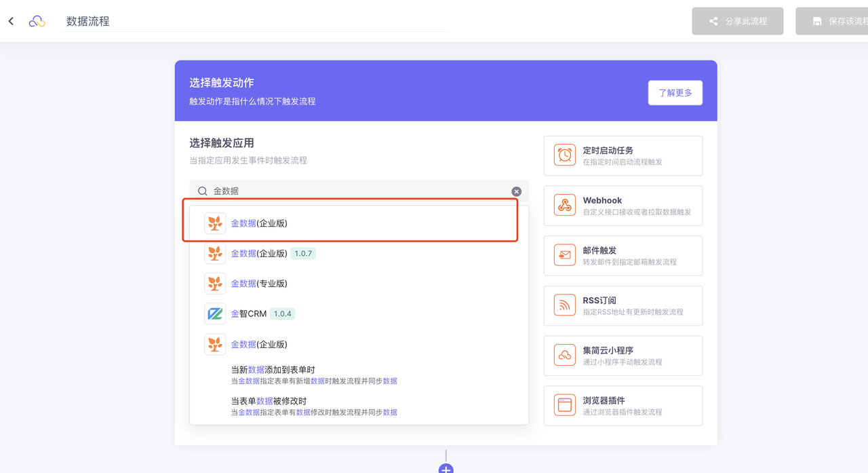The image size is (868, 473).
Task: Click the 1.0.7 version badge
Action: [x=303, y=253]
